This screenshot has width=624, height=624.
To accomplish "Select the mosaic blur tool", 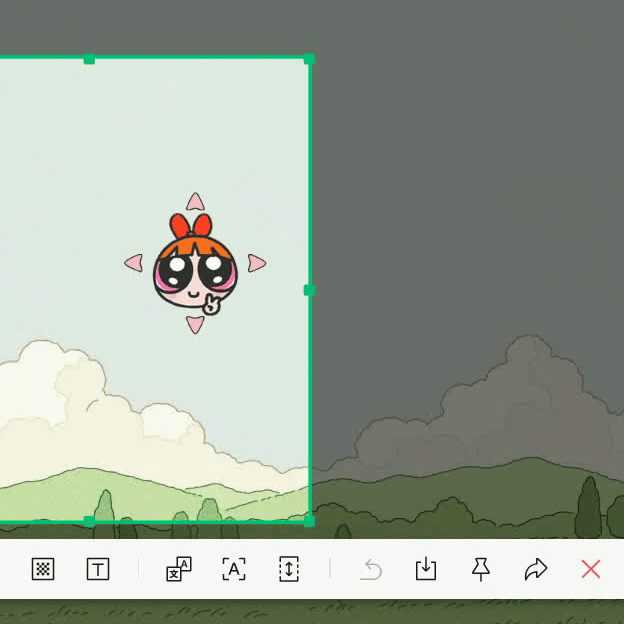I will [x=43, y=569].
